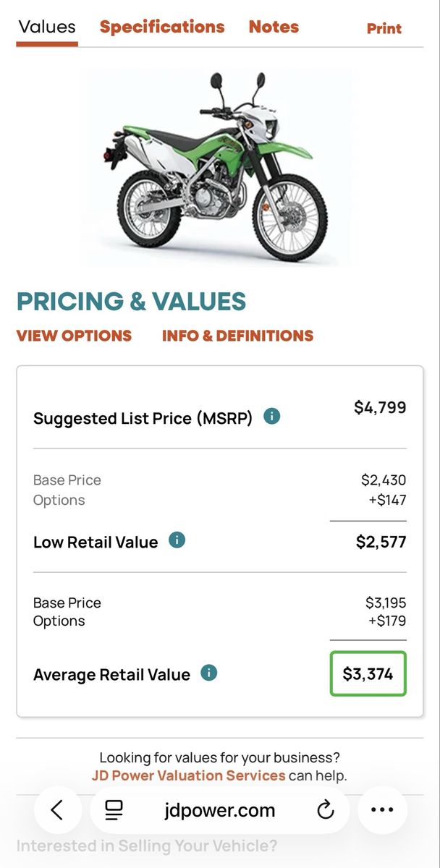This screenshot has width=440, height=868.
Task: Follow the JD Power Valuation Services link
Action: coord(188,775)
